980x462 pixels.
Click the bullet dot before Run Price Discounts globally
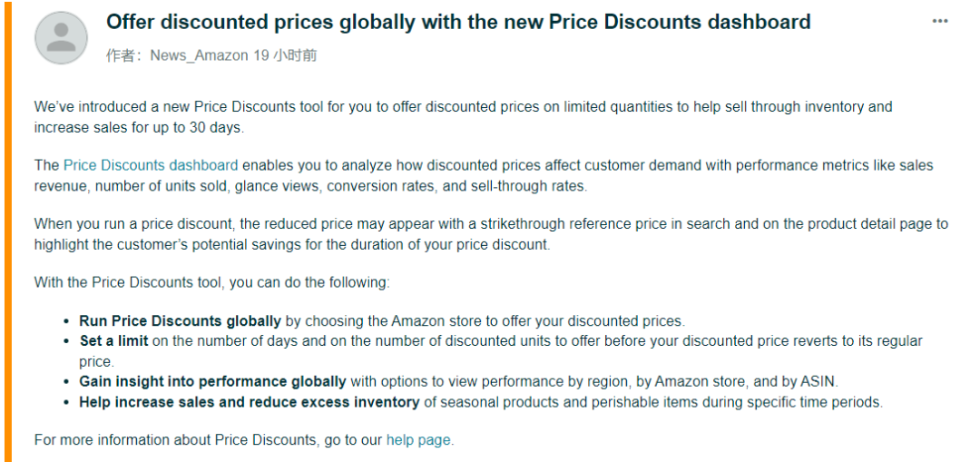click(67, 321)
